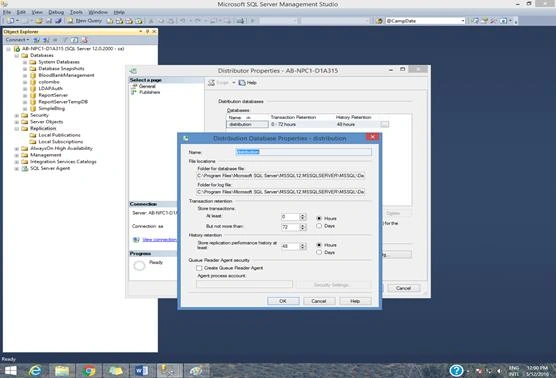Viewport: 556px width, 378px height.
Task: Collapse the Replication folder
Action: pyautogui.click(x=17, y=129)
